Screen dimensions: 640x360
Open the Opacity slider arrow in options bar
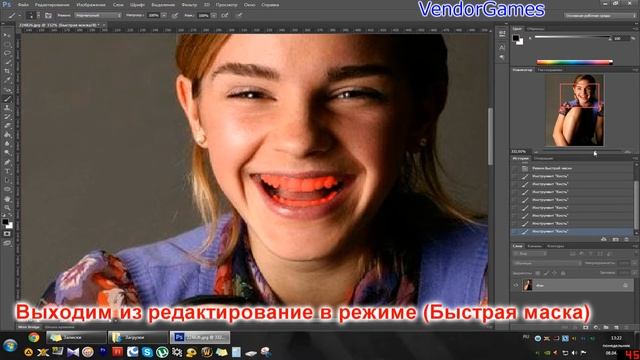point(164,16)
